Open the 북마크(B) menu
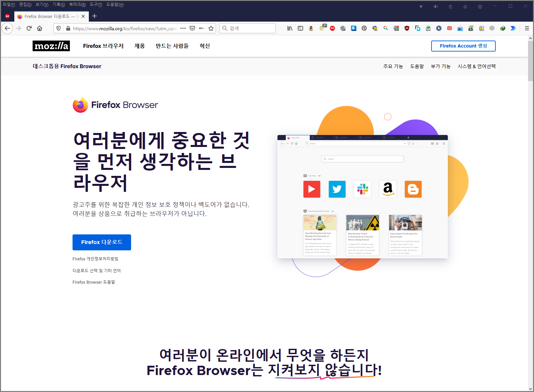The width and height of the screenshot is (534, 392). point(77,5)
